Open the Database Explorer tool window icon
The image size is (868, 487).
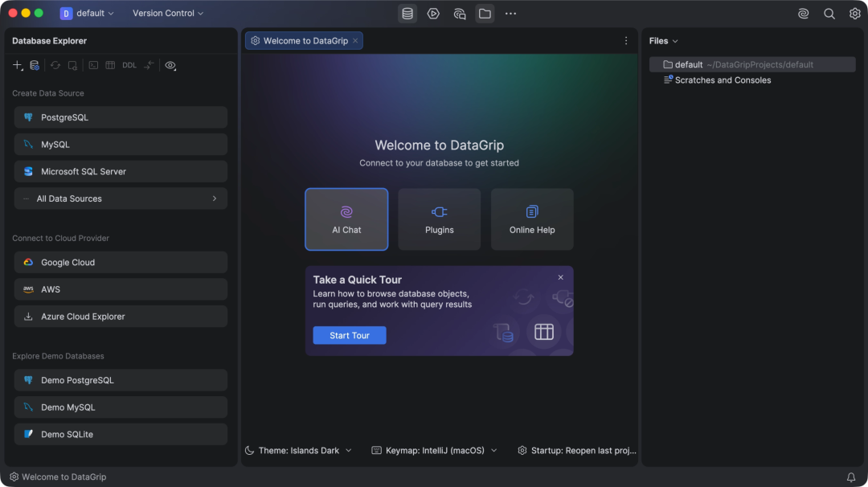pos(407,14)
